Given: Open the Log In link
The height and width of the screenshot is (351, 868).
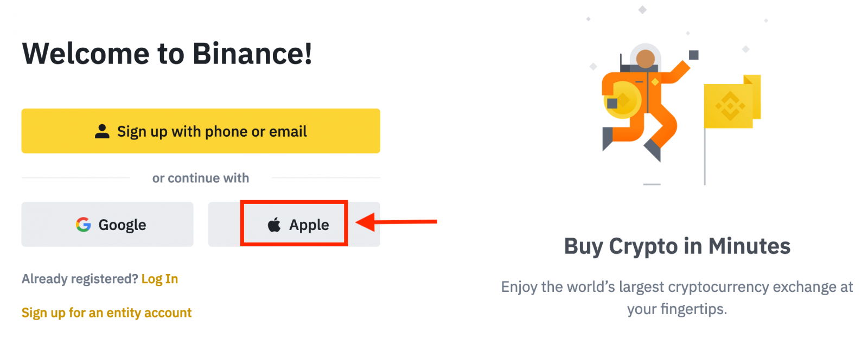Looking at the screenshot, I should 159,278.
